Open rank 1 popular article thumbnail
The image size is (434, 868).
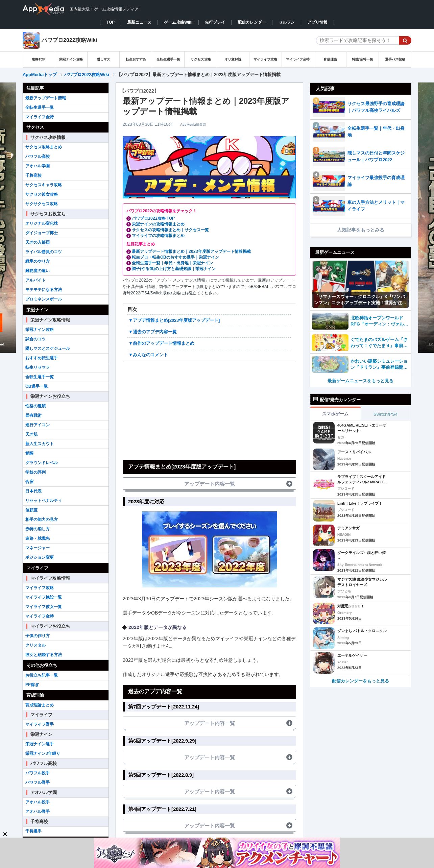(x=329, y=107)
